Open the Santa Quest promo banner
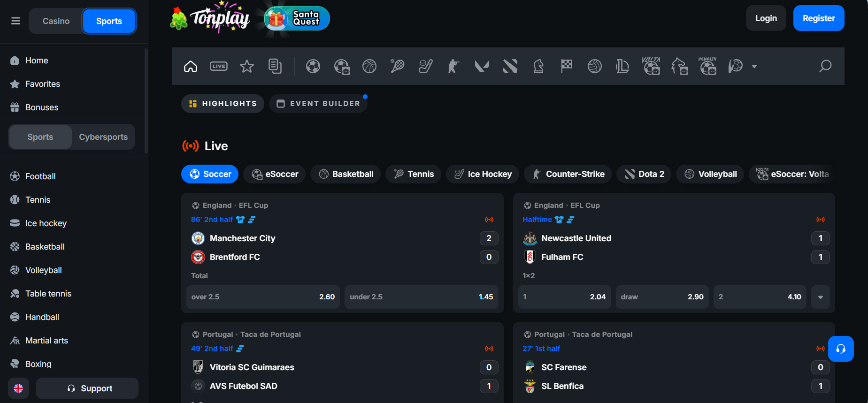 tap(297, 18)
